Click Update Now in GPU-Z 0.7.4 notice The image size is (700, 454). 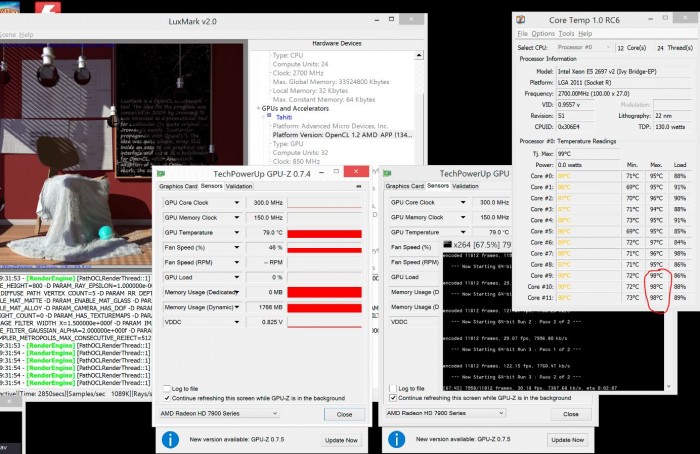(x=341, y=440)
